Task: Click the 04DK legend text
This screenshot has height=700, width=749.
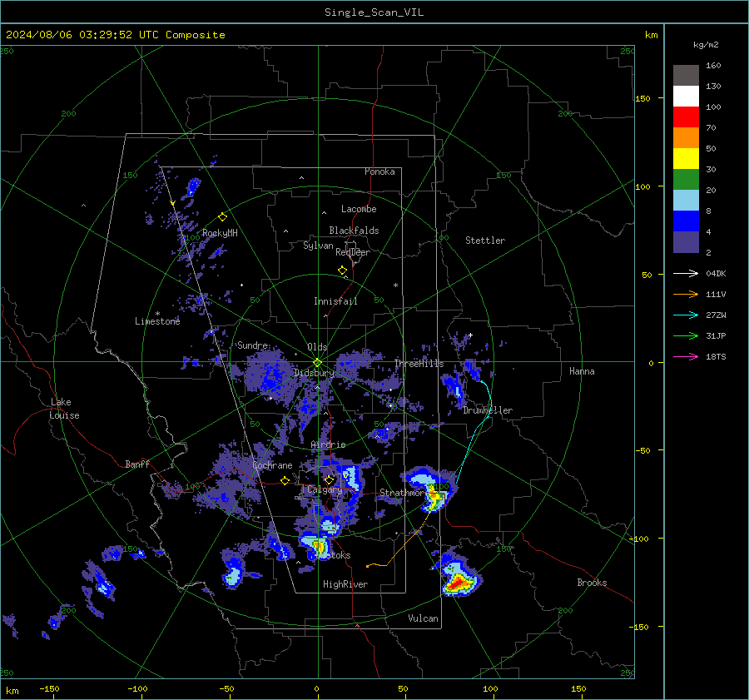Action: (716, 273)
